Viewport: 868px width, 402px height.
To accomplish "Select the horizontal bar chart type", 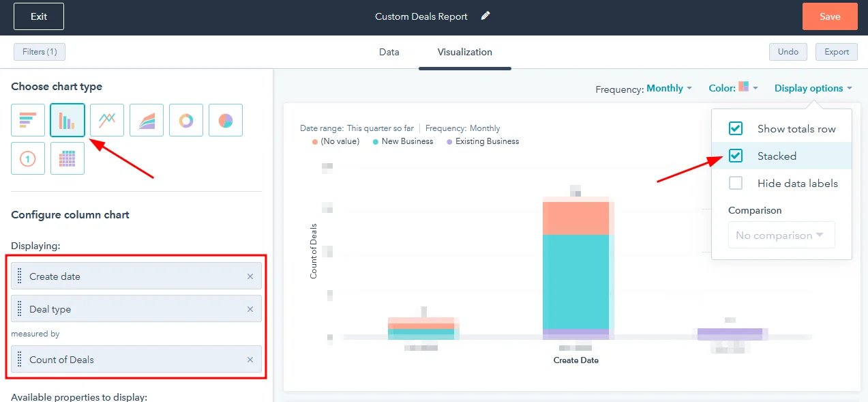I will [27, 119].
